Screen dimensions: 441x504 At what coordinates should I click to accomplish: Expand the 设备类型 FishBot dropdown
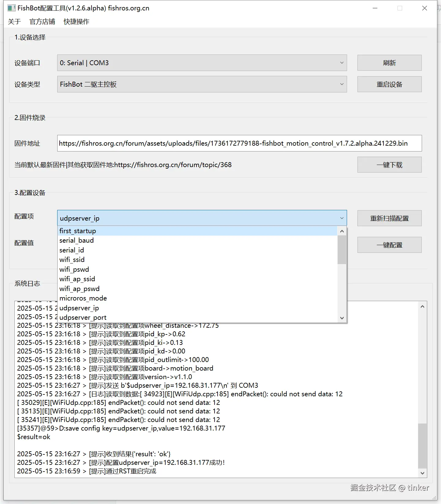pyautogui.click(x=202, y=84)
